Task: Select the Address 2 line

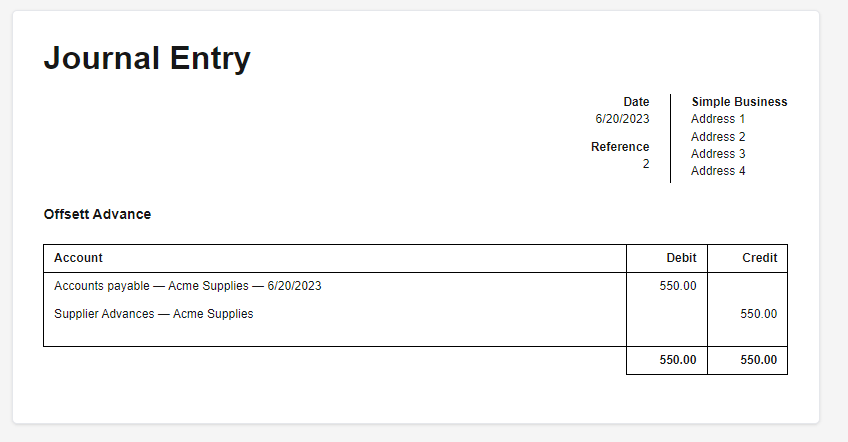Action: coord(718,136)
